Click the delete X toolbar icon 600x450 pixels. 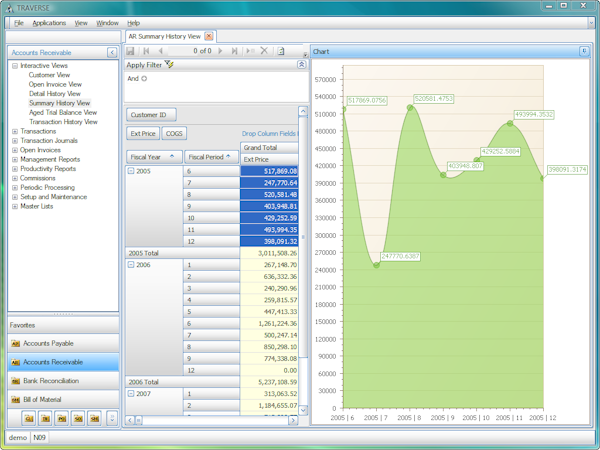pos(264,51)
